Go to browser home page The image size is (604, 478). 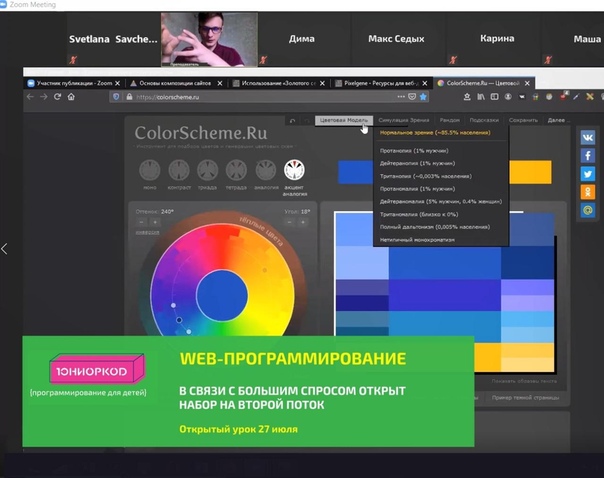(71, 97)
